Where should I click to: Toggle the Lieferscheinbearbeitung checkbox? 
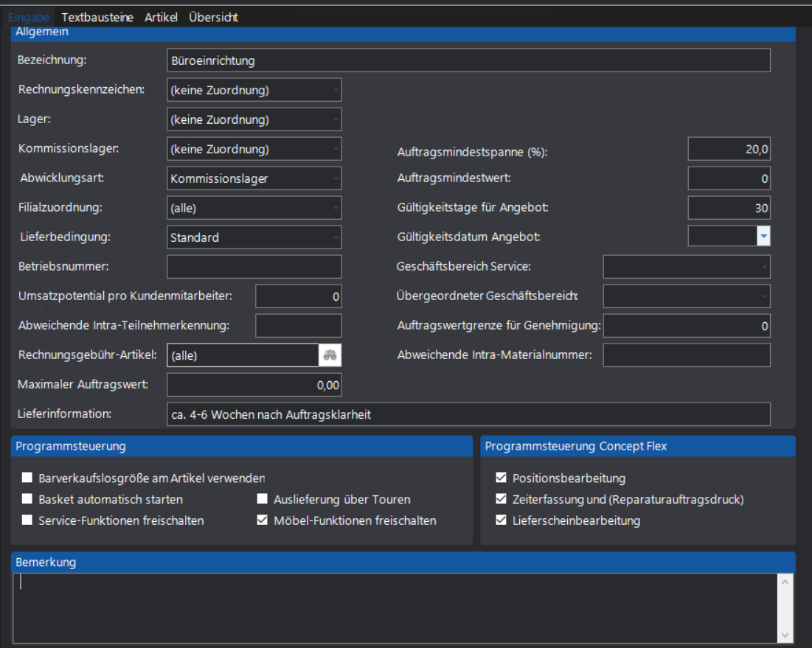502,520
